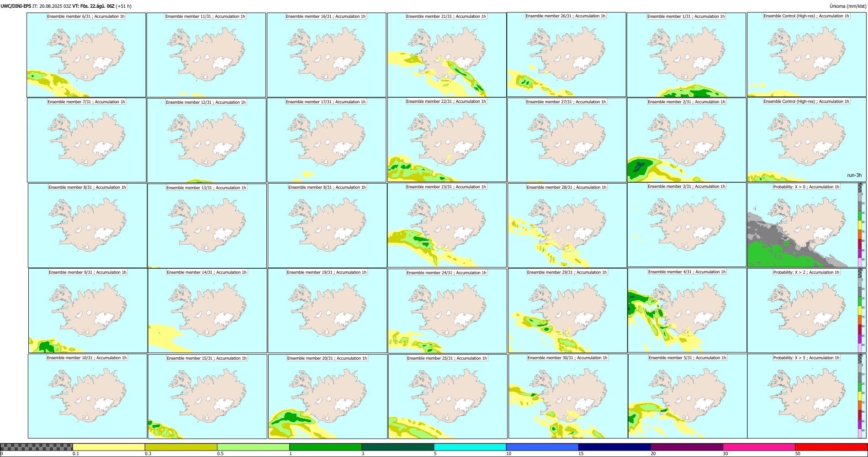
Task: Open the Ensemble member 29/31 map
Action: [567, 310]
